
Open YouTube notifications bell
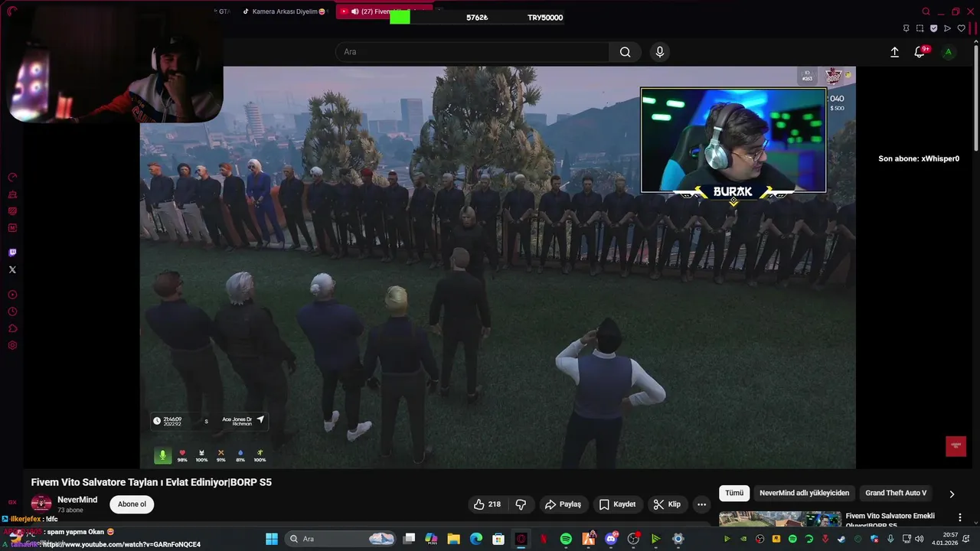click(920, 52)
